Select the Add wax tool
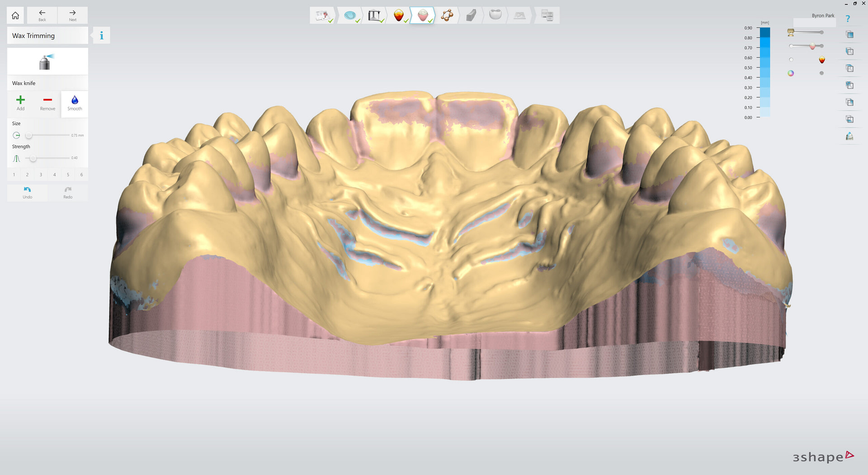 [20, 103]
